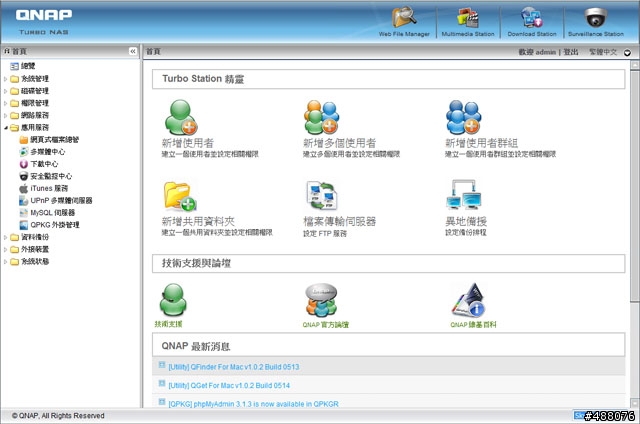
Task: Click the 新增使用者 add user icon
Action: 181,117
